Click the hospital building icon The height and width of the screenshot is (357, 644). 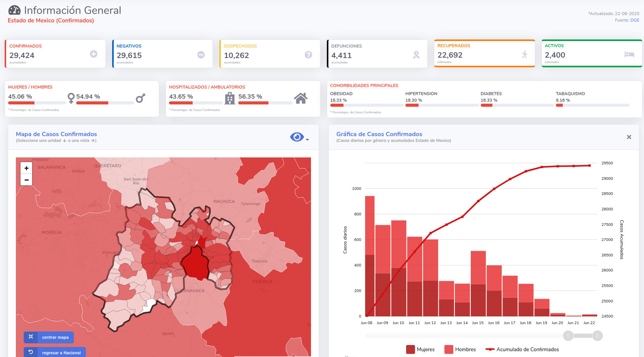point(230,98)
